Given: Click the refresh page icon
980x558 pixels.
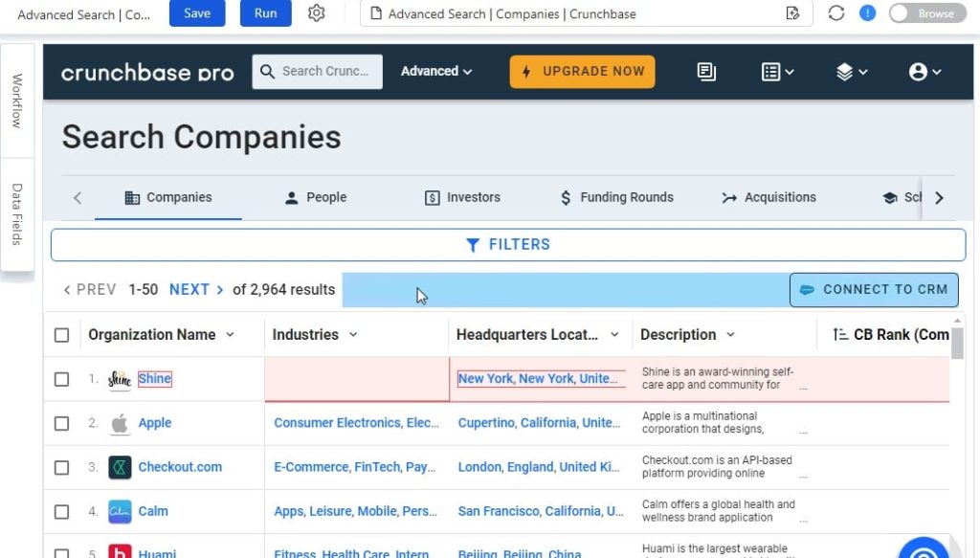Looking at the screenshot, I should tap(836, 13).
